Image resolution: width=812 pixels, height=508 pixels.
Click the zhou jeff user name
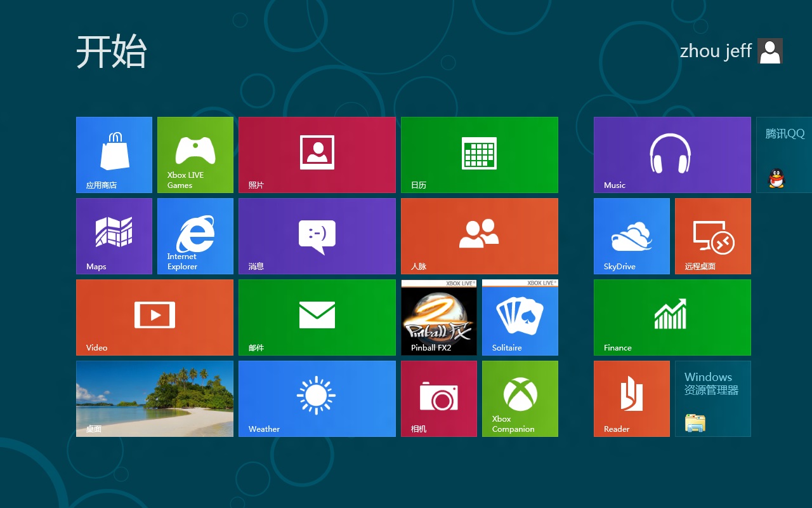click(716, 51)
